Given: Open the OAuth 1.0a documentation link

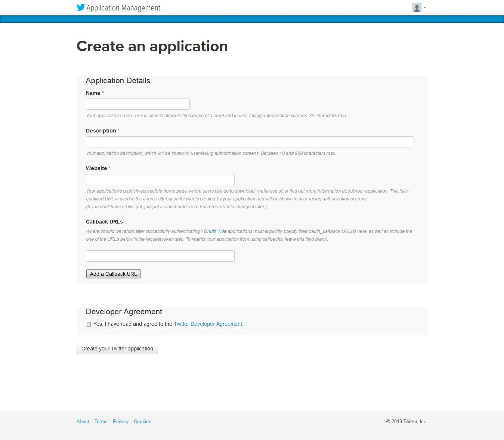Looking at the screenshot, I should pyautogui.click(x=215, y=231).
